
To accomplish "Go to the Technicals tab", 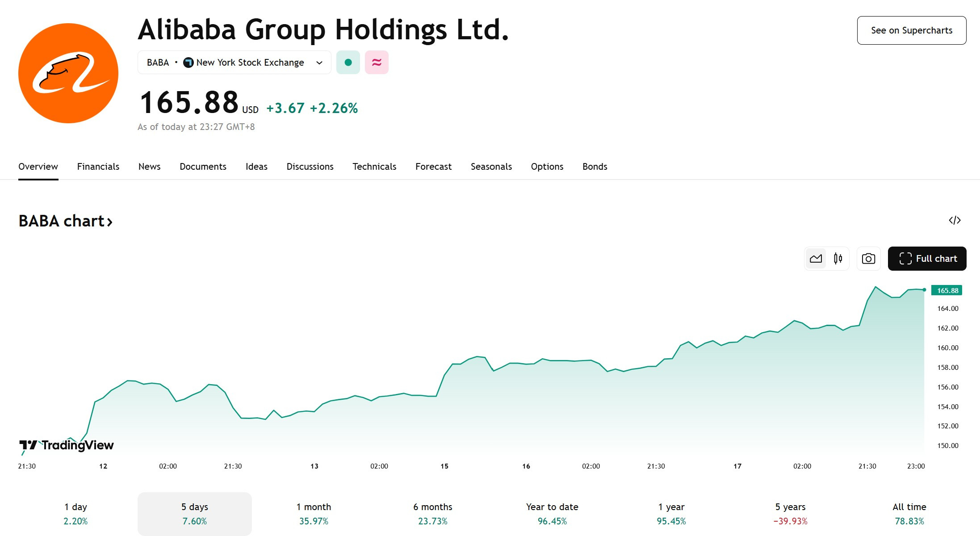I will point(374,167).
